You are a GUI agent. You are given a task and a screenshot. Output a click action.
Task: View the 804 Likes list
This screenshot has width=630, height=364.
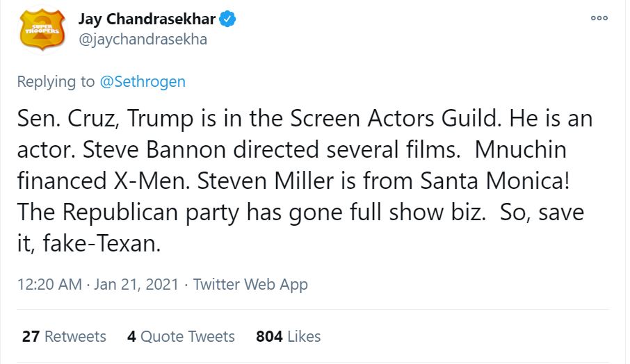coord(289,336)
